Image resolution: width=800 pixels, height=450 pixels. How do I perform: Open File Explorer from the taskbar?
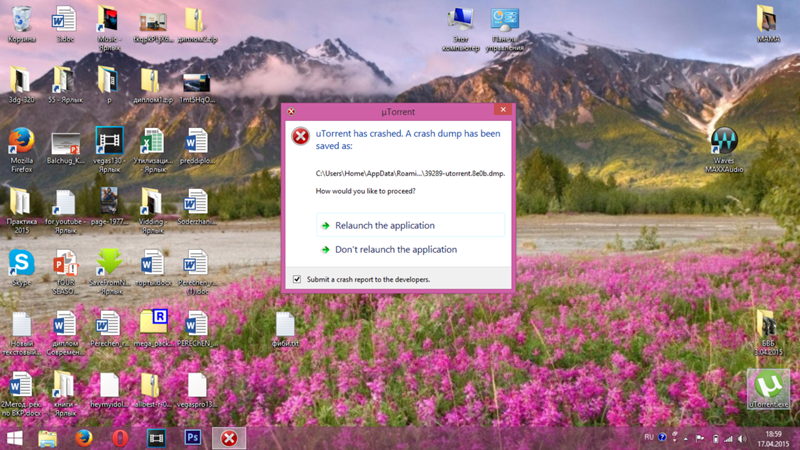click(x=47, y=438)
